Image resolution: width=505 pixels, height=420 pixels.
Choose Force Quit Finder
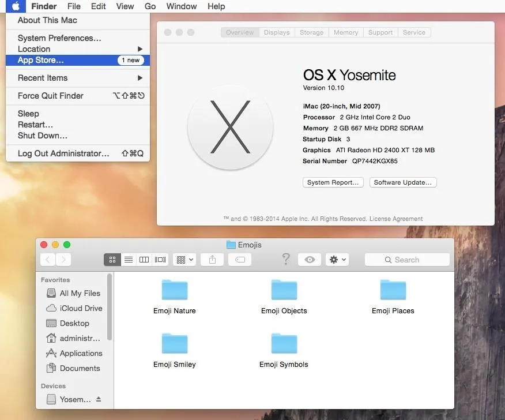tap(78, 96)
